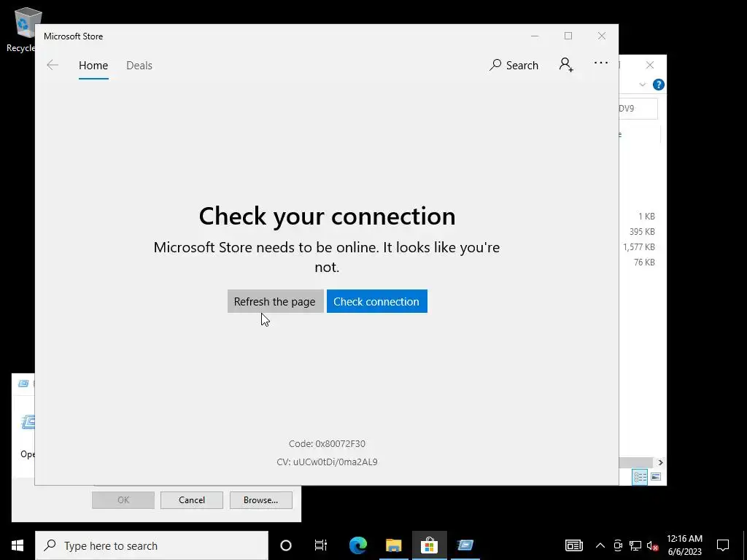This screenshot has height=560, width=747.
Task: Click the CV identifier text
Action: coord(327,462)
